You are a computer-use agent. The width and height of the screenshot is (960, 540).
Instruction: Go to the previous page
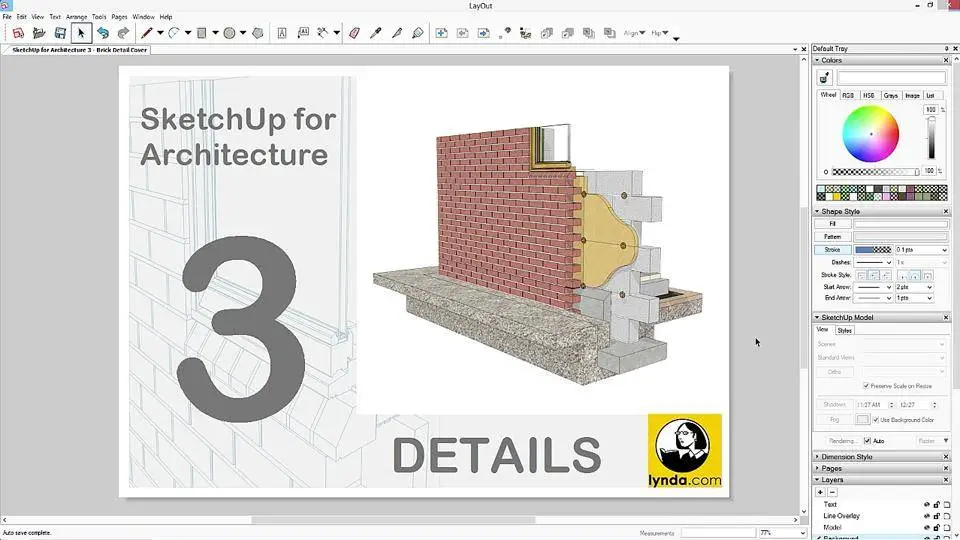[x=463, y=33]
